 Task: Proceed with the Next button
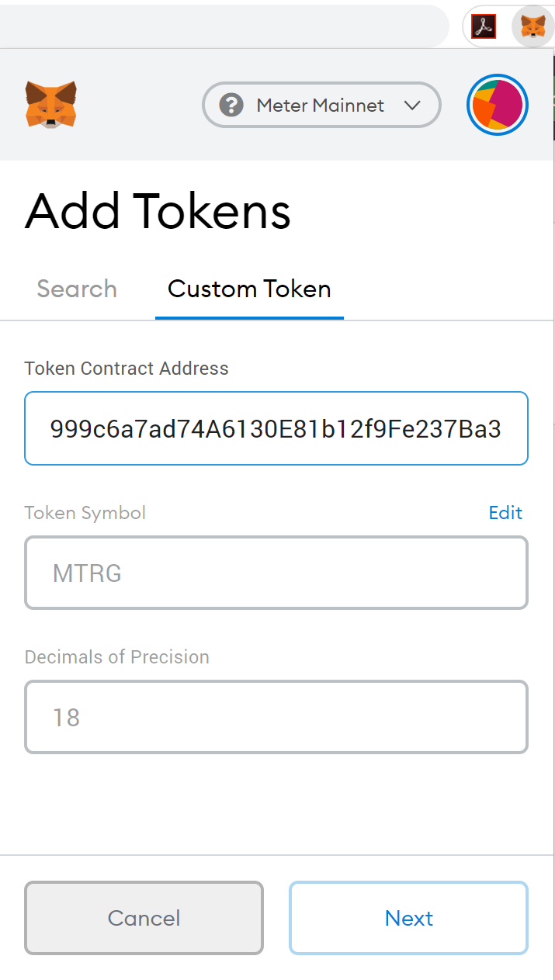[409, 918]
